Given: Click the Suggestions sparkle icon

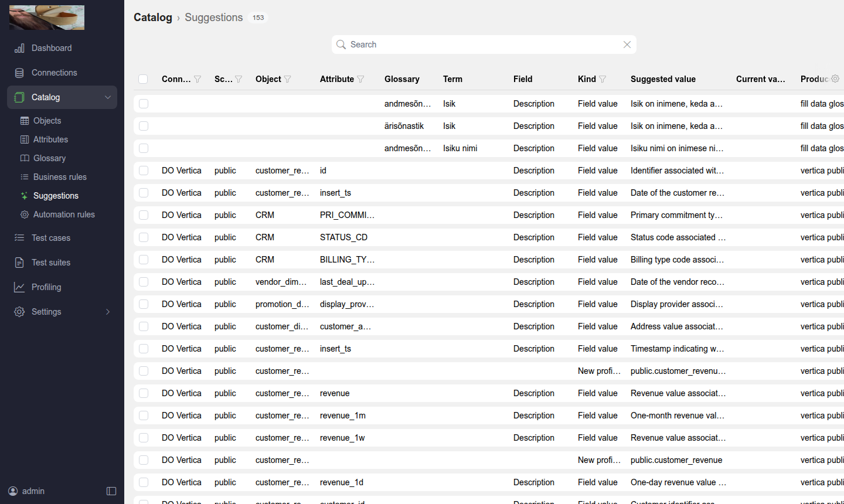Looking at the screenshot, I should click(25, 196).
